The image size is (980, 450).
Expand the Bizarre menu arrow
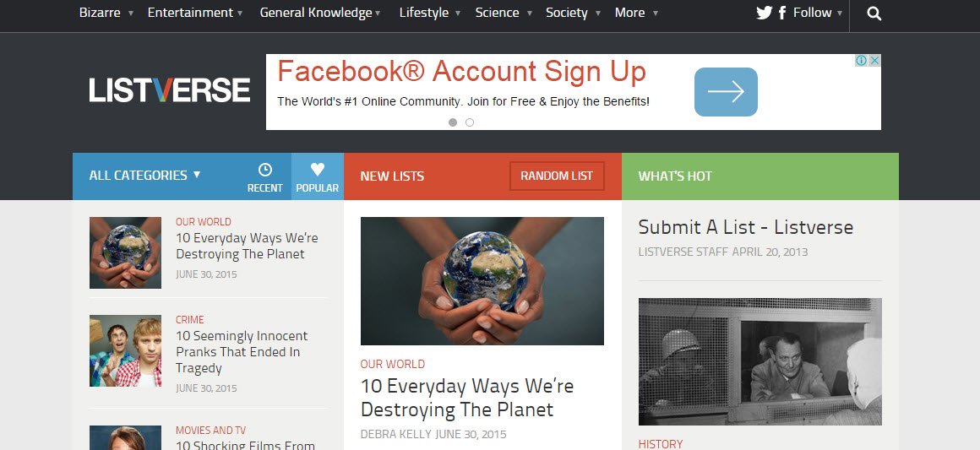[131, 14]
